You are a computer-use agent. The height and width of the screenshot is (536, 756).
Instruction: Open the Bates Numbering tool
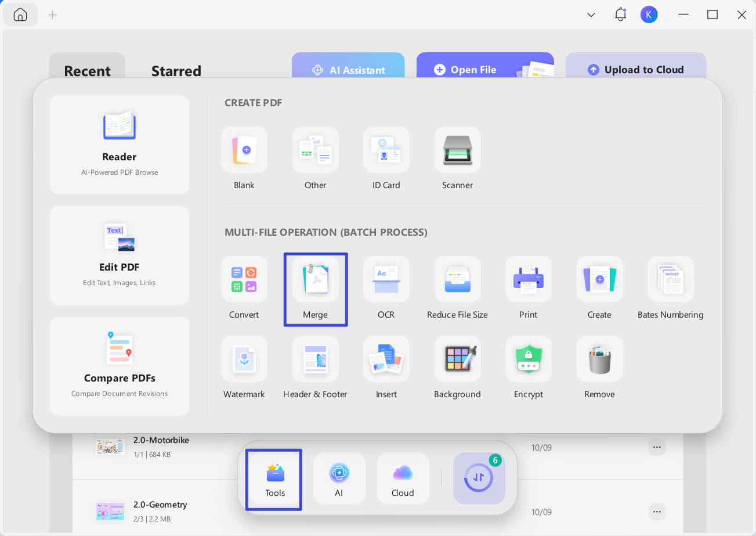click(x=671, y=279)
